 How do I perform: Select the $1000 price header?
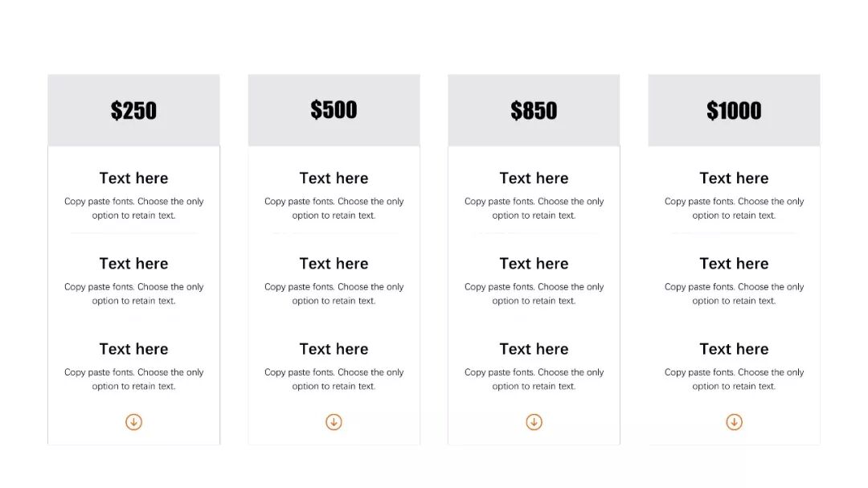click(734, 110)
